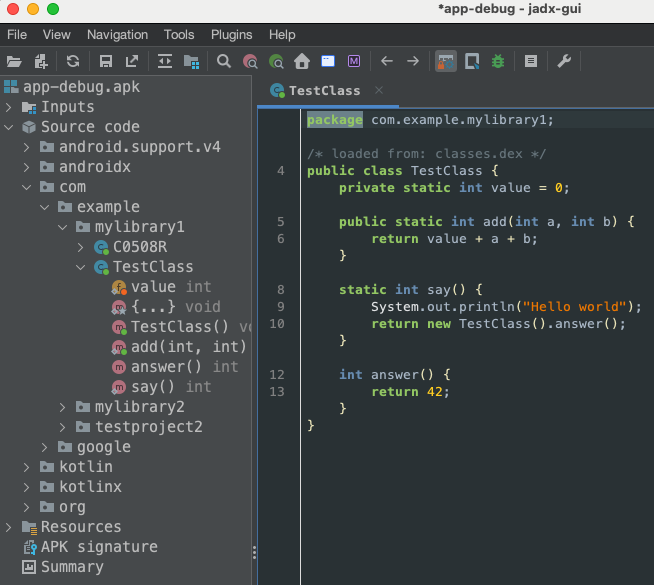Open the View menu
The image size is (654, 585).
click(x=57, y=35)
